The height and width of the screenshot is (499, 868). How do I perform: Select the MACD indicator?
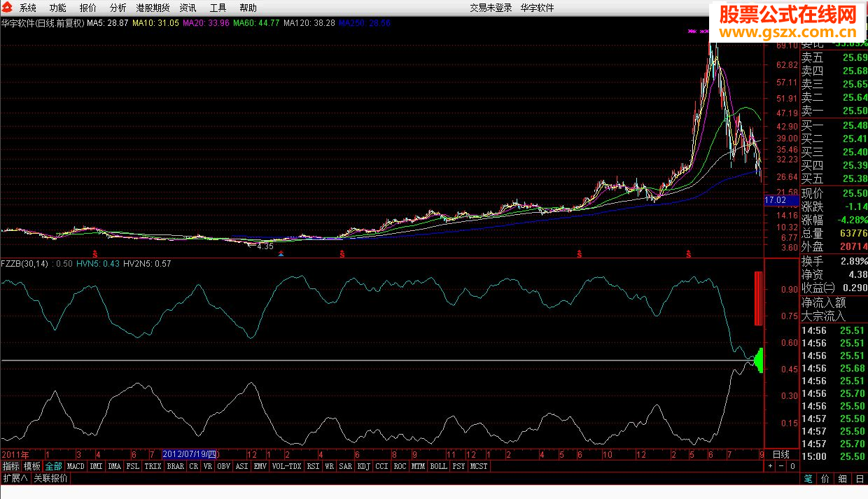(76, 466)
